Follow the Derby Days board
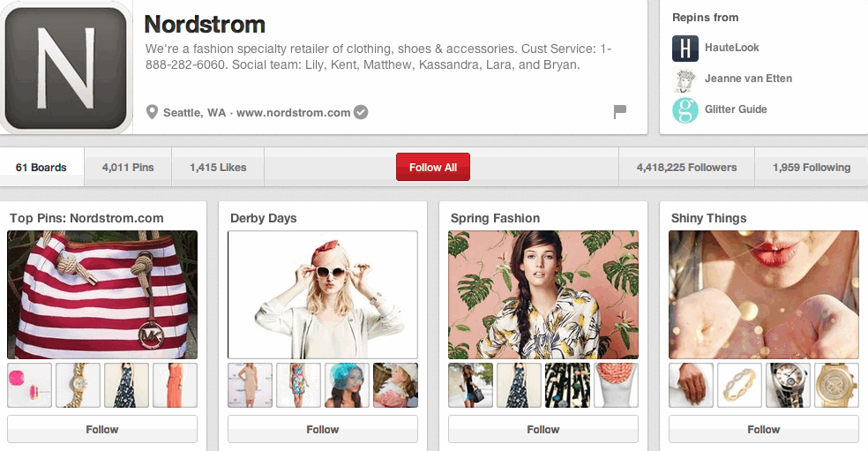This screenshot has height=451, width=868. pos(322,429)
